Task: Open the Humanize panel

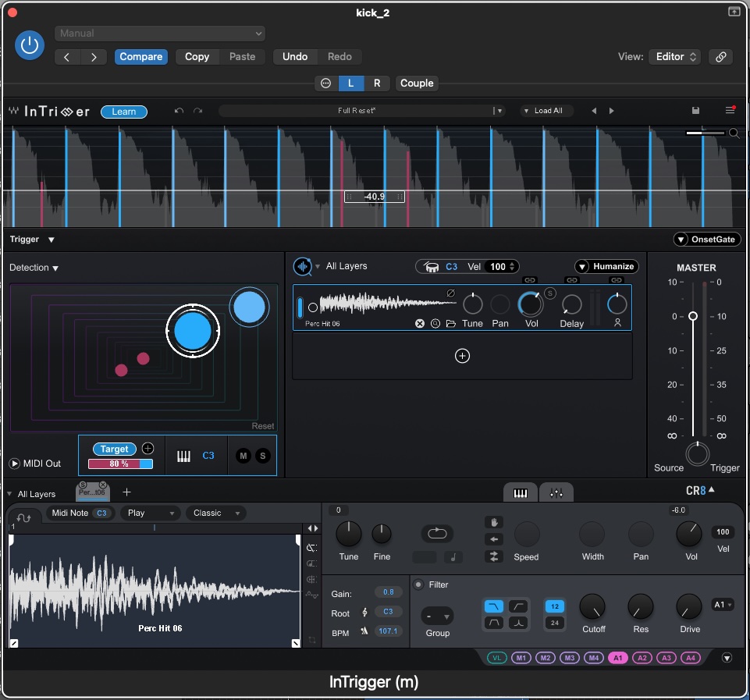Action: [x=606, y=266]
